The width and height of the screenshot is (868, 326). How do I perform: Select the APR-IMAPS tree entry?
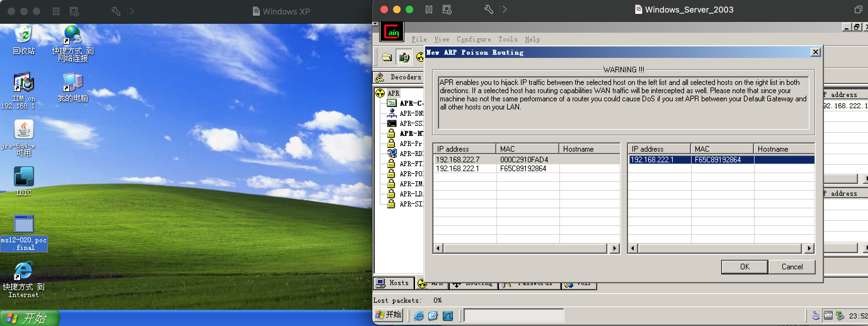(x=411, y=184)
